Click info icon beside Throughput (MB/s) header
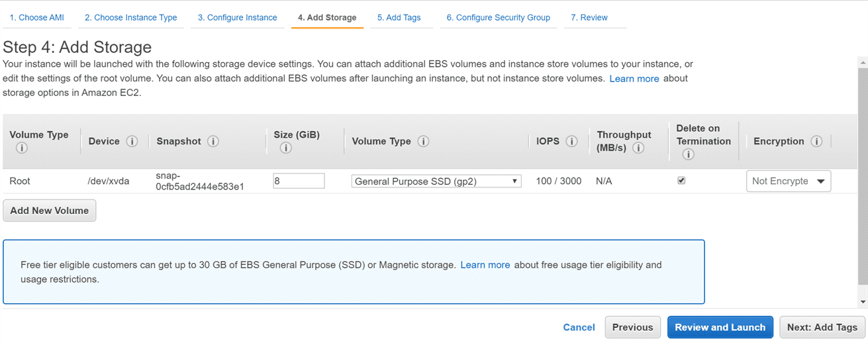The height and width of the screenshot is (345, 868). [638, 148]
